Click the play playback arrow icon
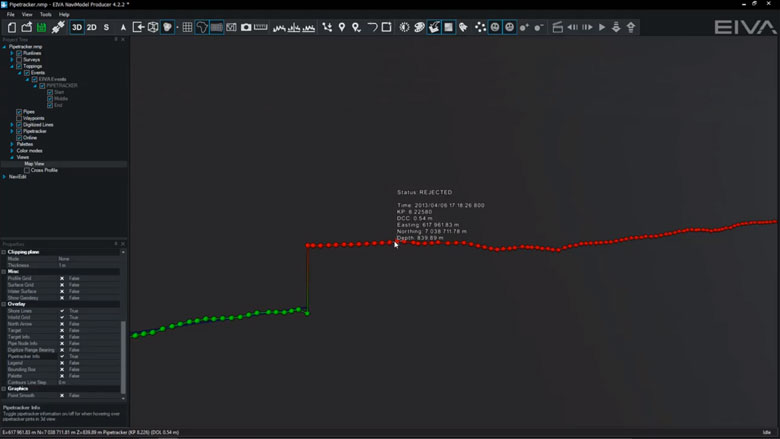Image resolution: width=780 pixels, height=439 pixels. (602, 27)
